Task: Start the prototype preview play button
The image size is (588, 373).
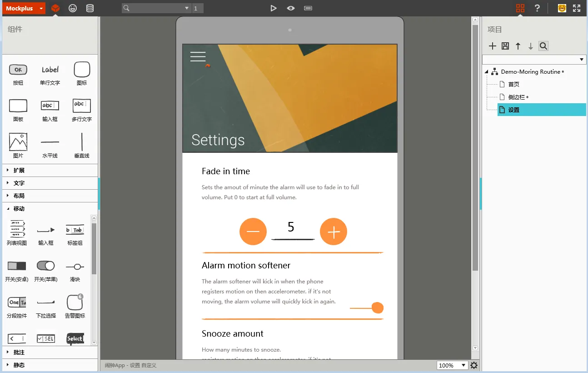Action: coord(273,8)
